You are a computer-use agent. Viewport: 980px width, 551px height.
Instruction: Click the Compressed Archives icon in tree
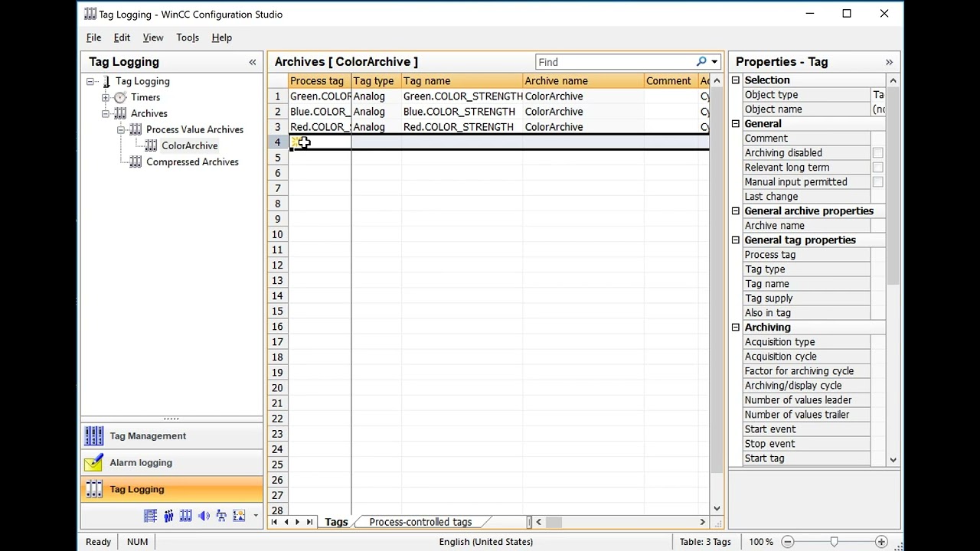coord(136,161)
